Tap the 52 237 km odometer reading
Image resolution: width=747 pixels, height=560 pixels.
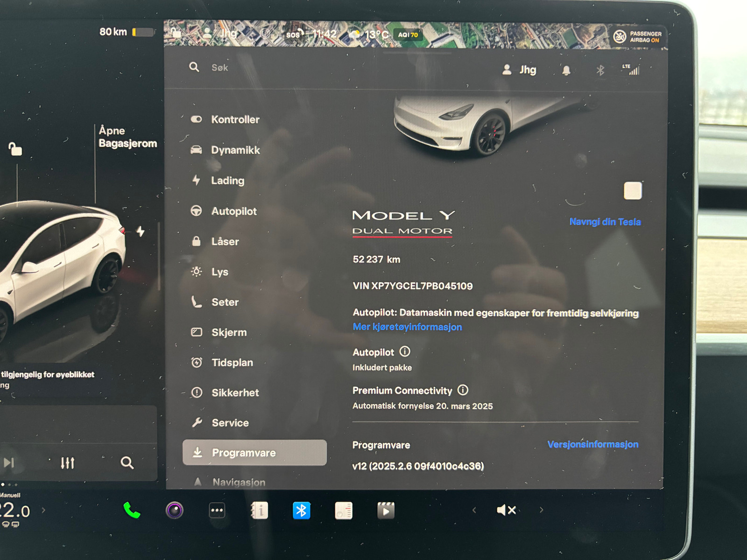376,259
